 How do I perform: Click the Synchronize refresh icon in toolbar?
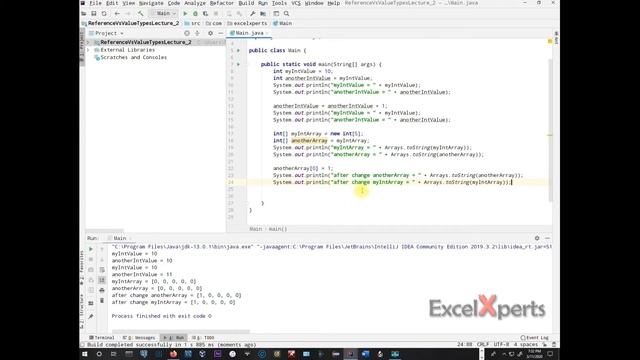click(104, 13)
